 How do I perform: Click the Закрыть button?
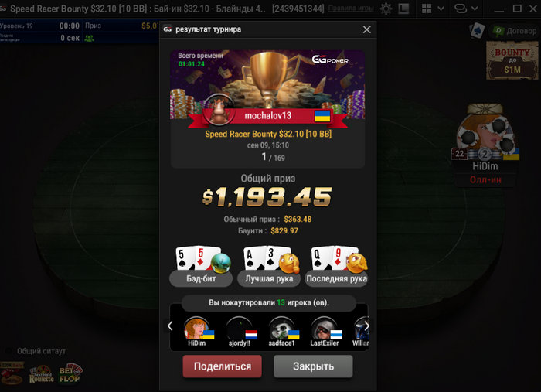click(x=313, y=366)
